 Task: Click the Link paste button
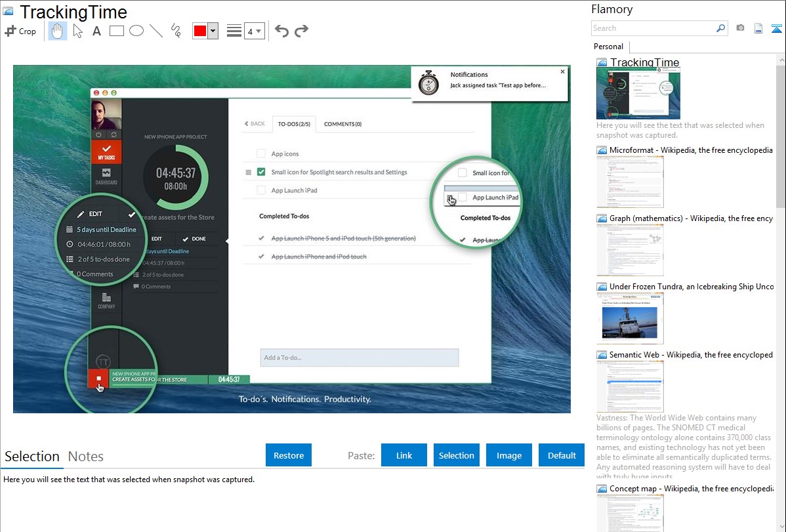tap(404, 455)
